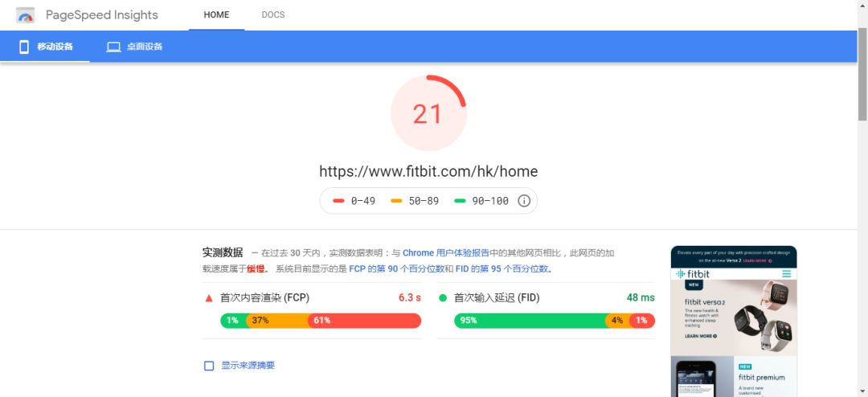Click the FCP 1% green bar segment

click(x=233, y=321)
